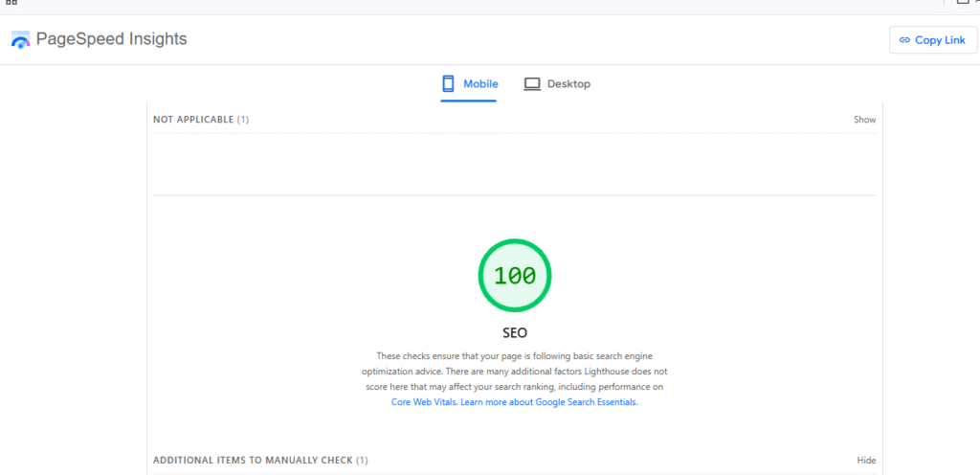The image size is (980, 475).
Task: Click the SEO category heading
Action: [515, 333]
